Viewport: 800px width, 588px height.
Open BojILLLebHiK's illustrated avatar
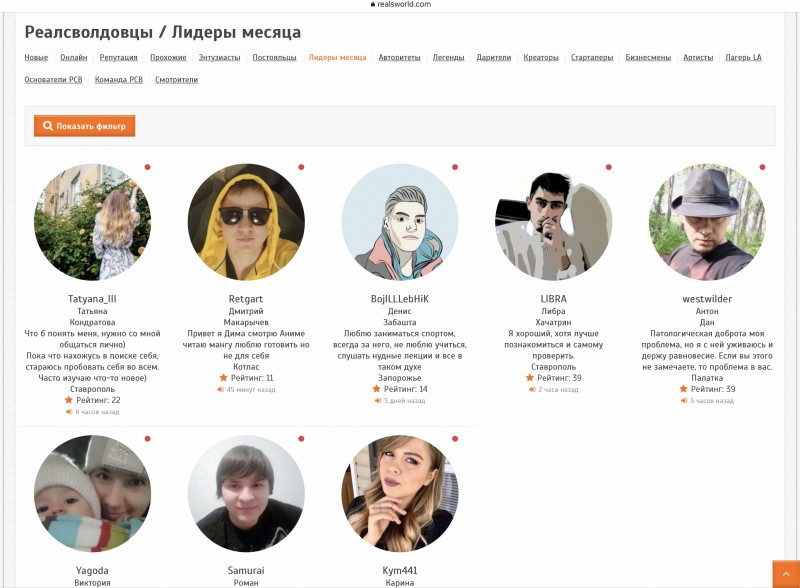pos(399,222)
